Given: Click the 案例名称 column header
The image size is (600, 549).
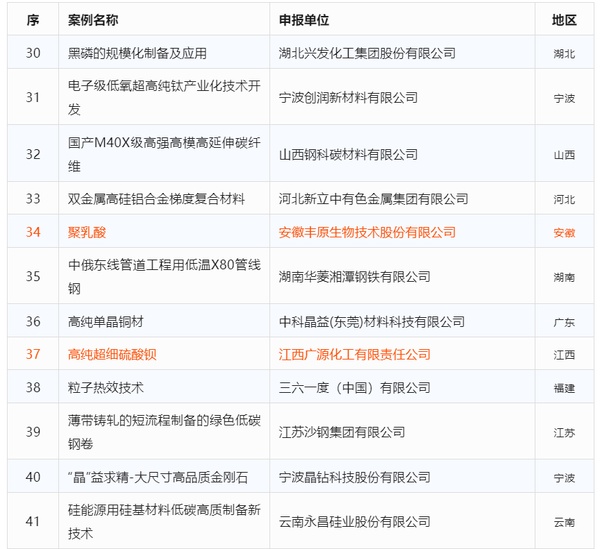Looking at the screenshot, I should (93, 20).
